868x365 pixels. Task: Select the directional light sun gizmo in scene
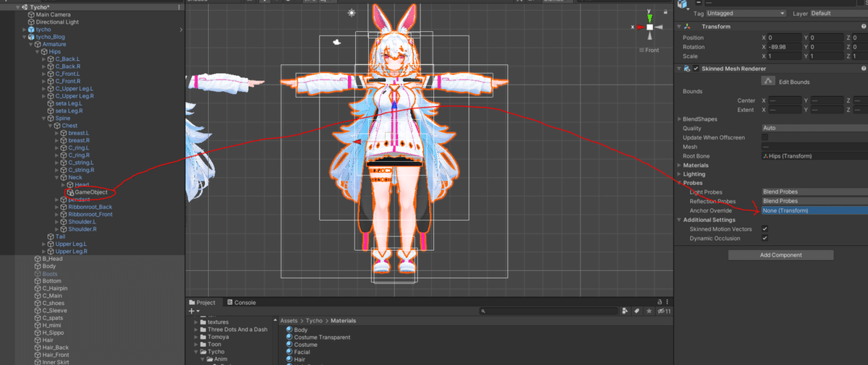[352, 13]
